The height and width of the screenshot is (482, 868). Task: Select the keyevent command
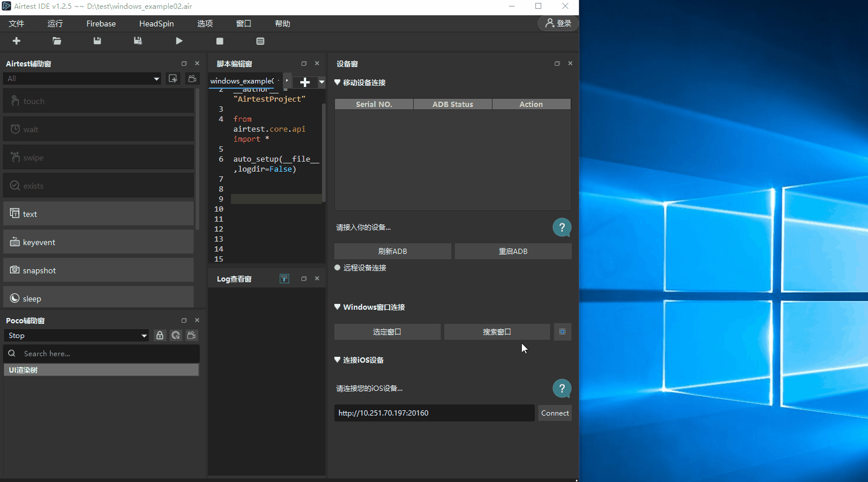click(x=99, y=242)
